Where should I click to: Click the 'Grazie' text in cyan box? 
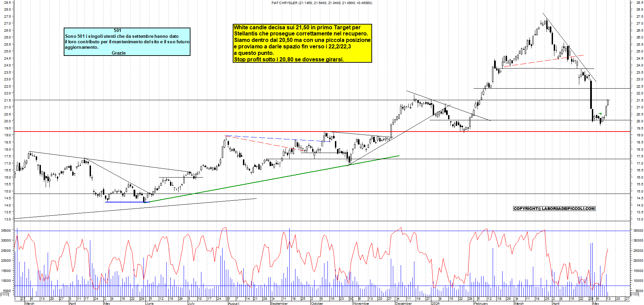point(119,53)
